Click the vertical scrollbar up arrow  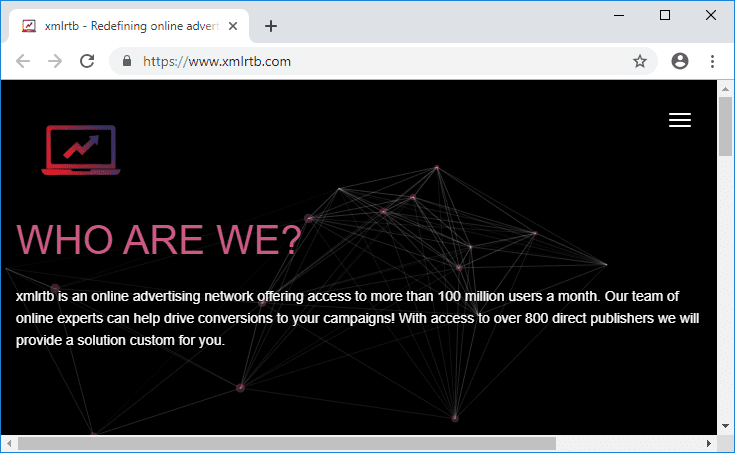(726, 88)
